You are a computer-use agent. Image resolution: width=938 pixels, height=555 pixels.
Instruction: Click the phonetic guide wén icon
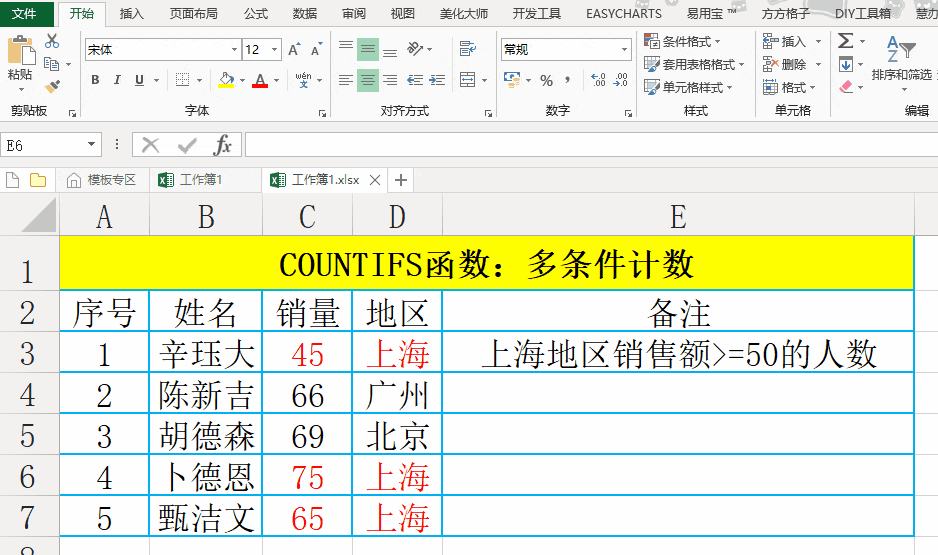(303, 80)
